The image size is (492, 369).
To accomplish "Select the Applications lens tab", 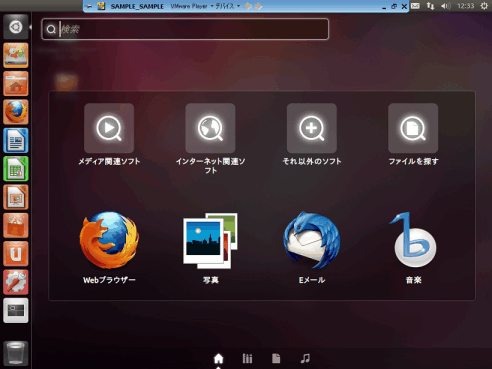I will coord(247,359).
